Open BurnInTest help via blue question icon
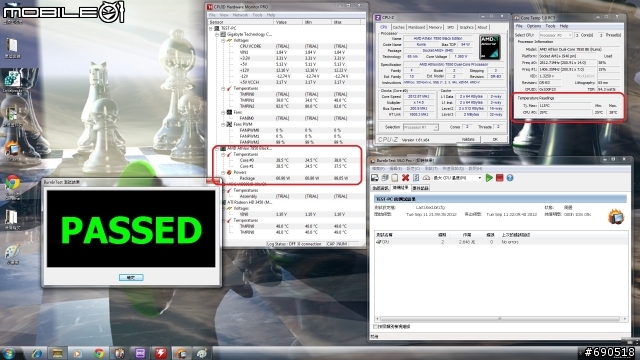 [x=510, y=178]
